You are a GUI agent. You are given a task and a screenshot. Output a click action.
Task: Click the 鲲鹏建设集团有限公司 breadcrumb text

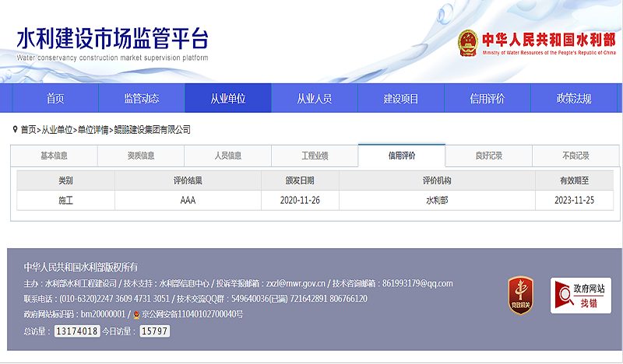(152, 130)
